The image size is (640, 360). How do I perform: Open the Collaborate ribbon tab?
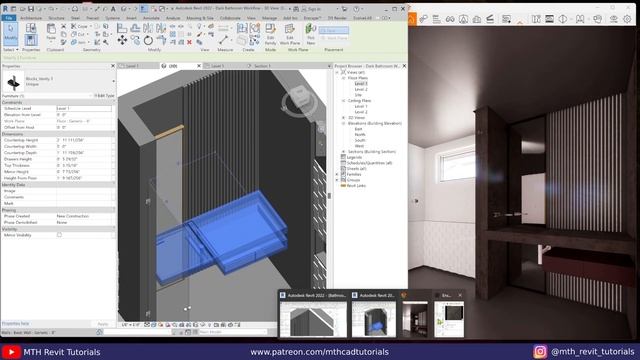click(x=230, y=18)
